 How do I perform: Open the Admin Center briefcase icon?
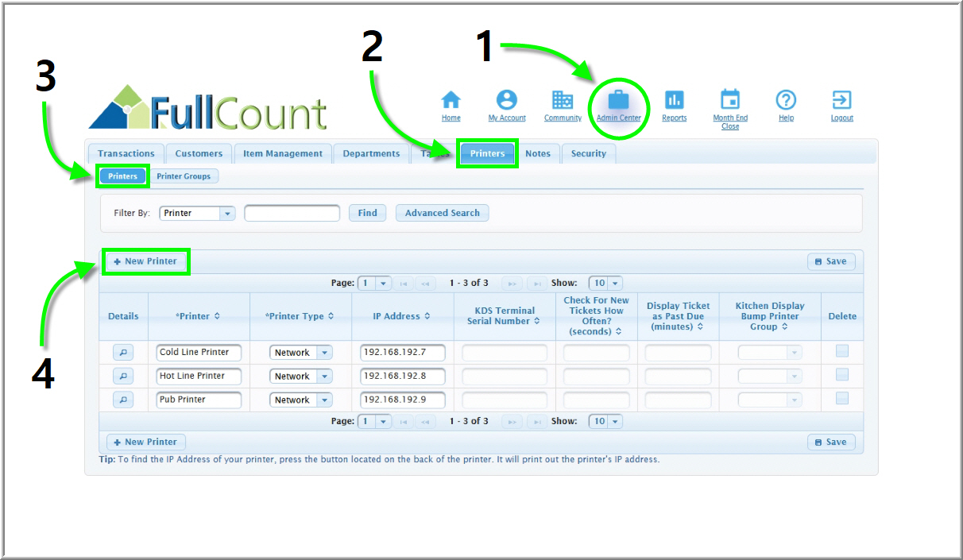618,100
